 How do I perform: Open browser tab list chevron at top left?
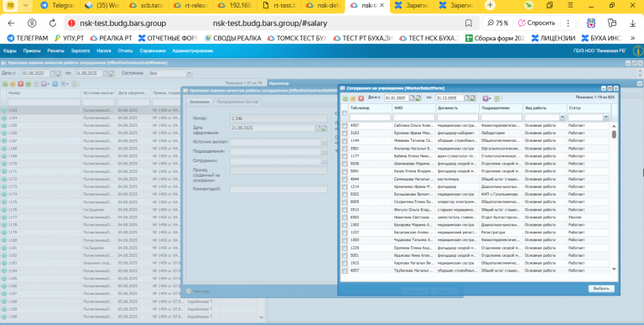[x=26, y=5]
